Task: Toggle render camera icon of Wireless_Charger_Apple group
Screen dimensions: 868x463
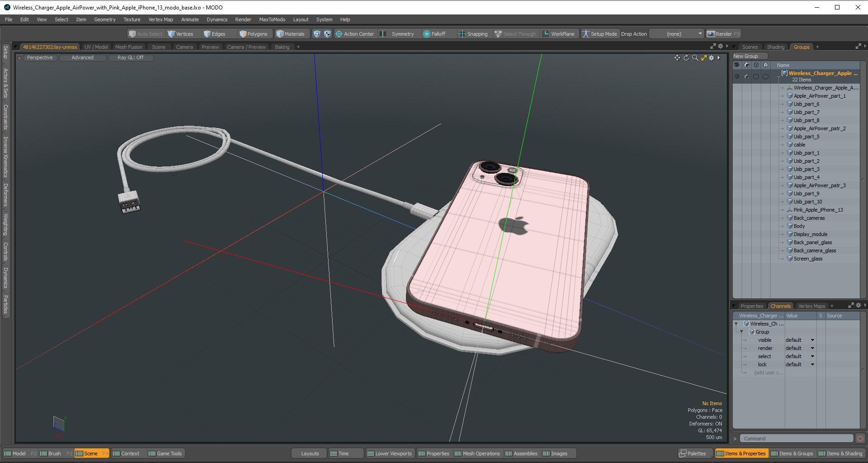Action: tap(746, 76)
